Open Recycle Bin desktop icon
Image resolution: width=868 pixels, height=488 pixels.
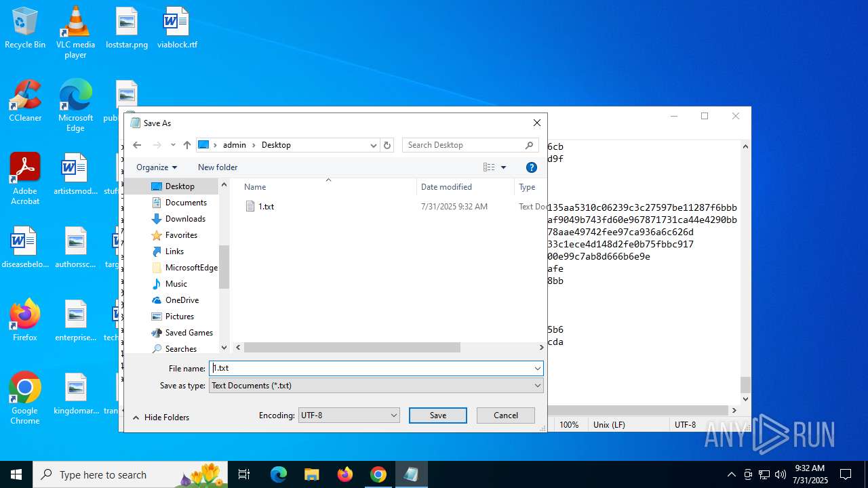[25, 28]
